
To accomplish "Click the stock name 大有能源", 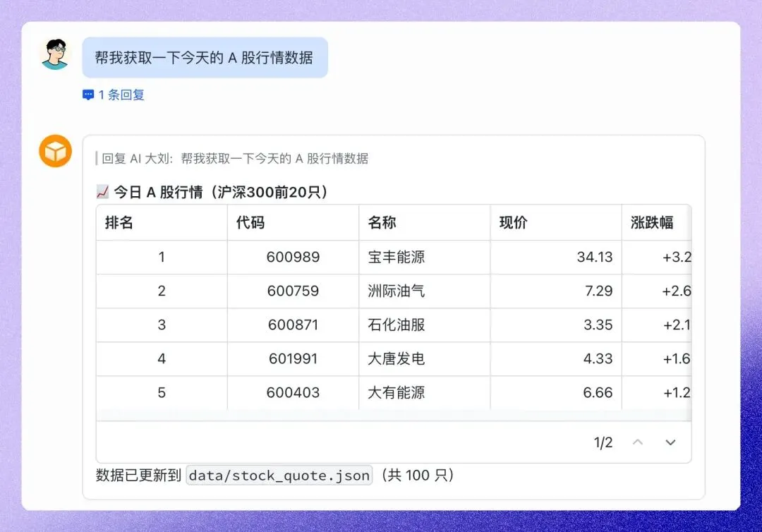I will [396, 392].
